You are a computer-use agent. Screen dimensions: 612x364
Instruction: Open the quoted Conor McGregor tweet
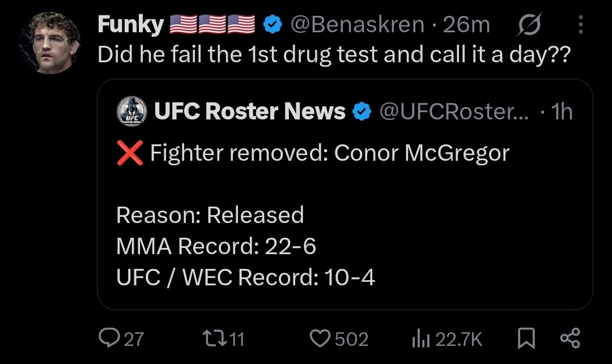[x=345, y=226]
